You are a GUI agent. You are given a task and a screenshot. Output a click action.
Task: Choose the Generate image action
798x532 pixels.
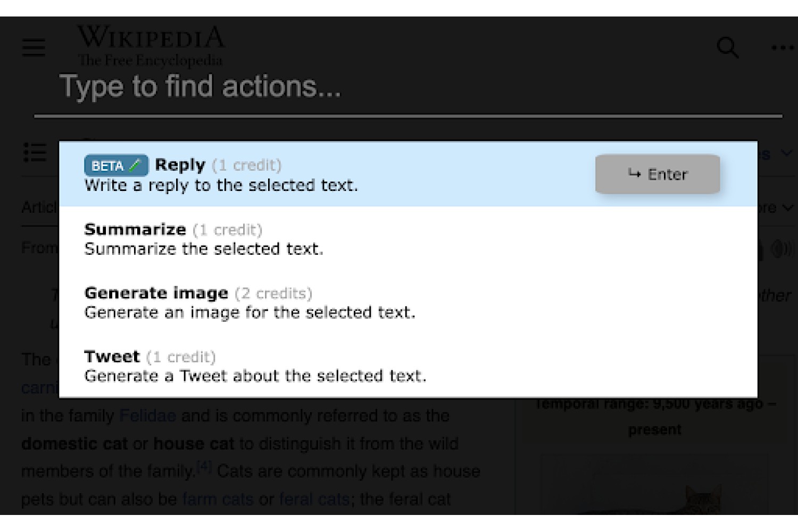tap(408, 302)
